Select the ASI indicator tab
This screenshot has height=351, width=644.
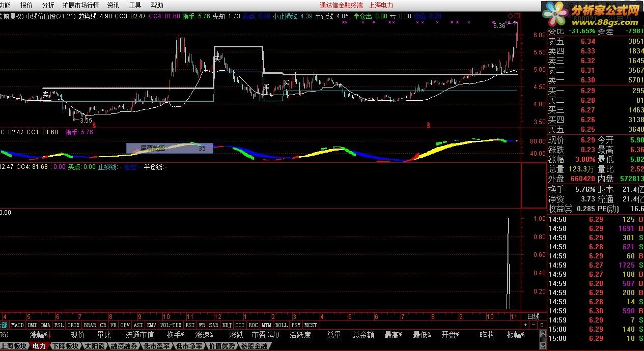pyautogui.click(x=138, y=325)
